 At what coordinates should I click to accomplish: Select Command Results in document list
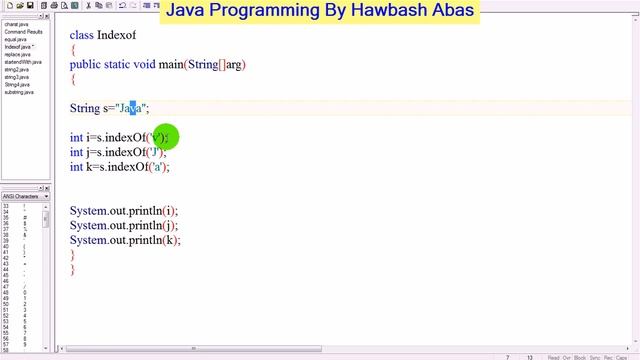(x=23, y=32)
